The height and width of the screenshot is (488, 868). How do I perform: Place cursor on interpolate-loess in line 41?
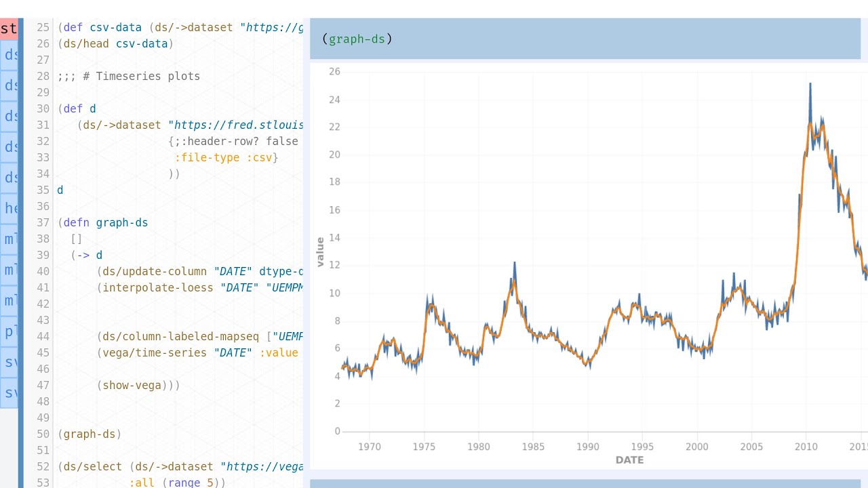[158, 287]
